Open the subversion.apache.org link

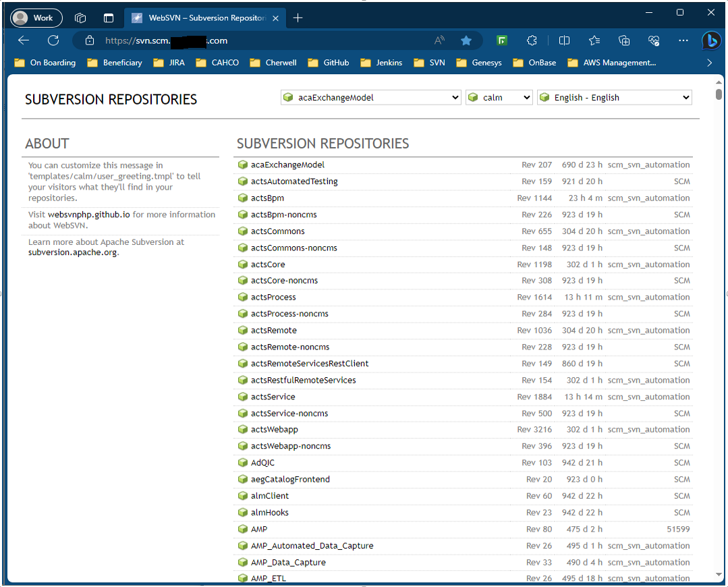point(72,252)
